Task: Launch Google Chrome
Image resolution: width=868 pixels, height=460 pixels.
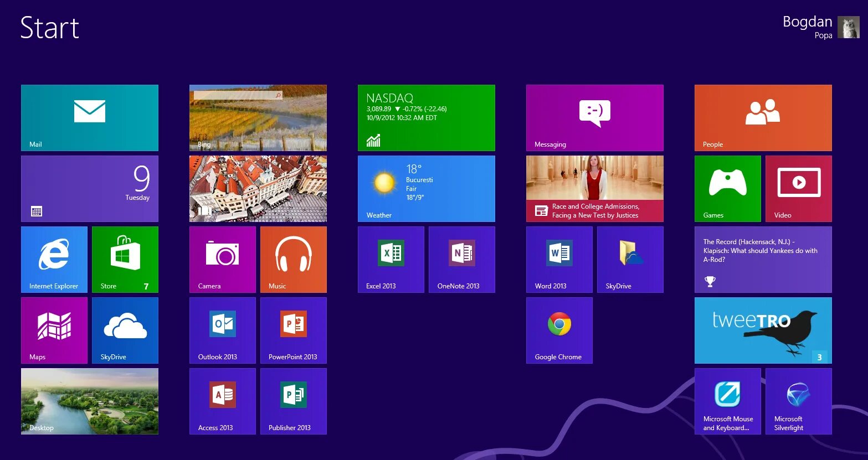Action: coord(559,330)
